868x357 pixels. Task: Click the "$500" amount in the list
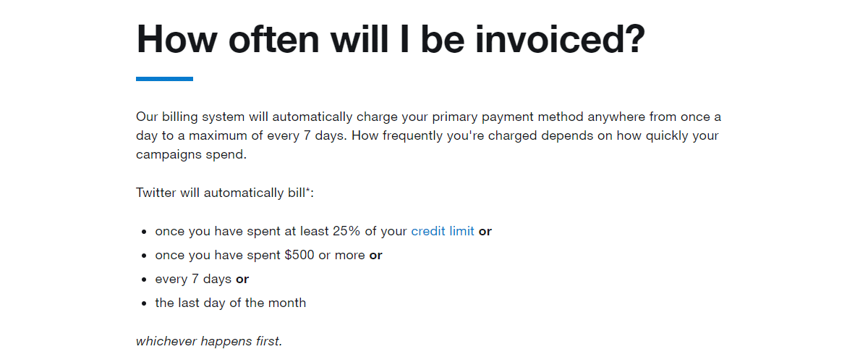click(300, 256)
